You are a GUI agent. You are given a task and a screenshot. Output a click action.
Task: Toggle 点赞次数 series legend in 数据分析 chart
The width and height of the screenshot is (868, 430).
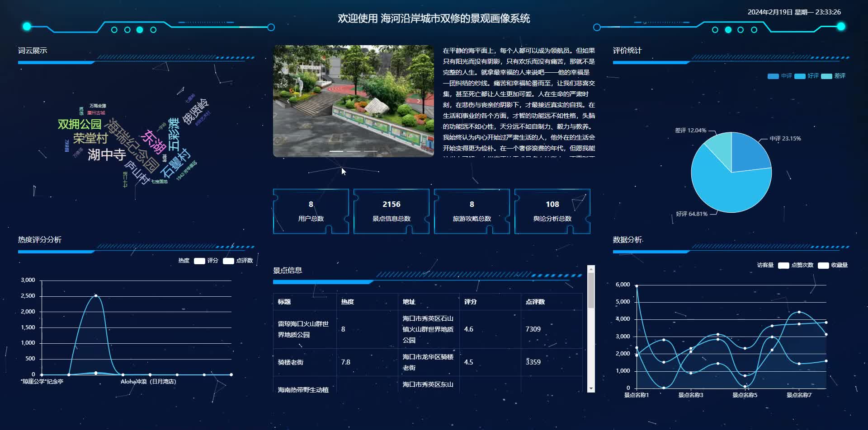point(796,265)
